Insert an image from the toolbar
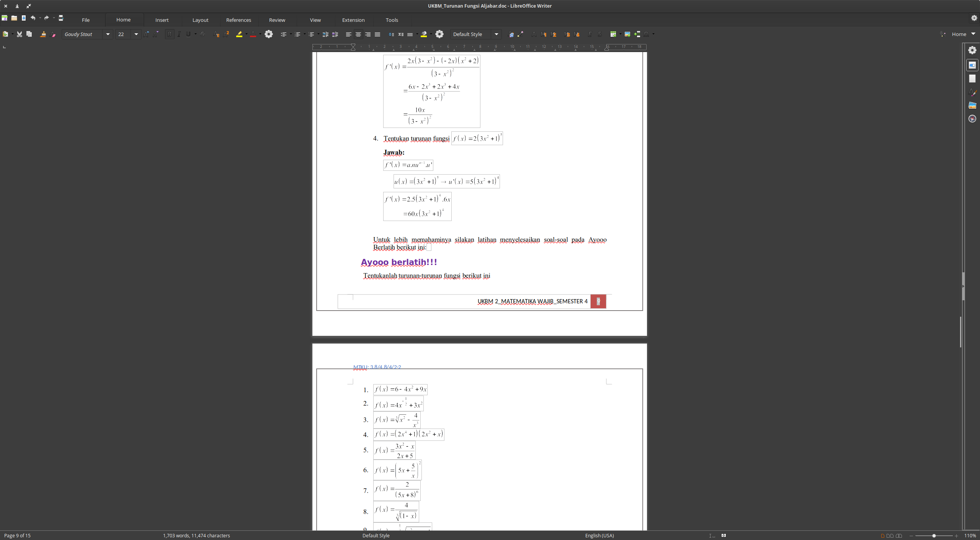This screenshot has height=540, width=980. [x=627, y=34]
